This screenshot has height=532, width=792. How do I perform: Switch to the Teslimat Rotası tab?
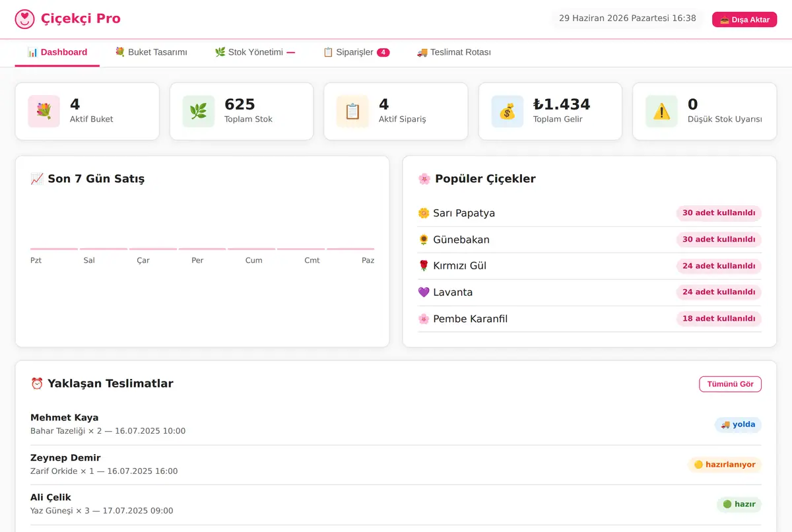[x=454, y=52]
